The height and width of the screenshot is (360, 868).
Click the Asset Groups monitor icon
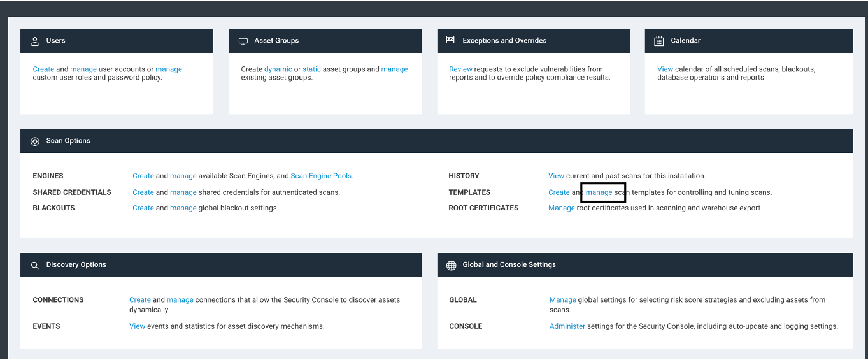click(243, 41)
